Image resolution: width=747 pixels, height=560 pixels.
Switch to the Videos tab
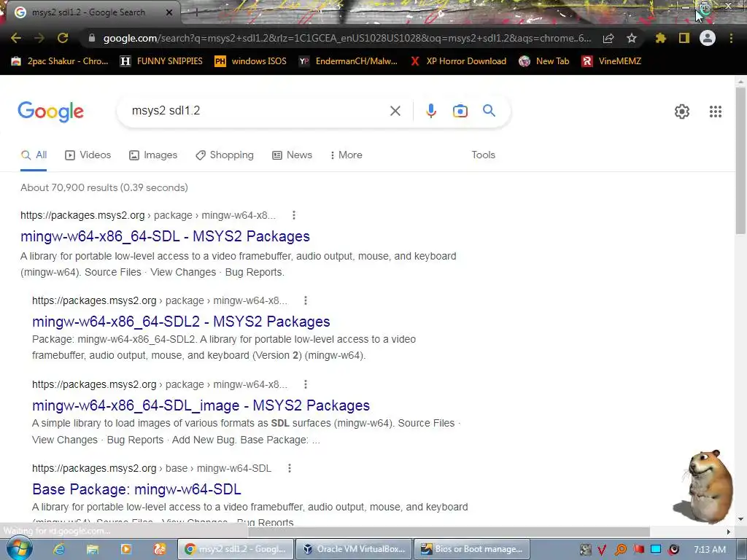point(88,155)
